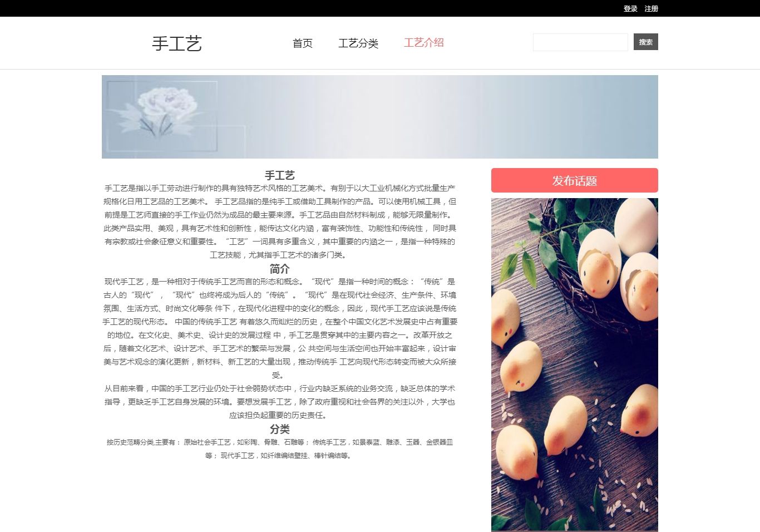Image resolution: width=760 pixels, height=532 pixels.
Task: Click the line starting 手工艺是指以手工劳动
Action: [x=280, y=188]
